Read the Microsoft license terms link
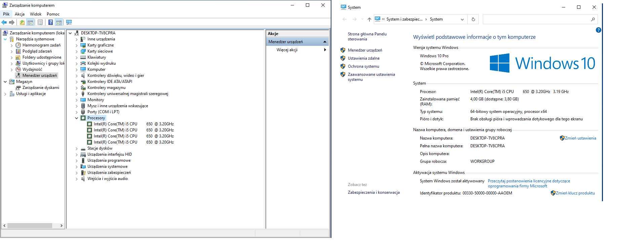This screenshot has width=644, height=245. coord(529,183)
